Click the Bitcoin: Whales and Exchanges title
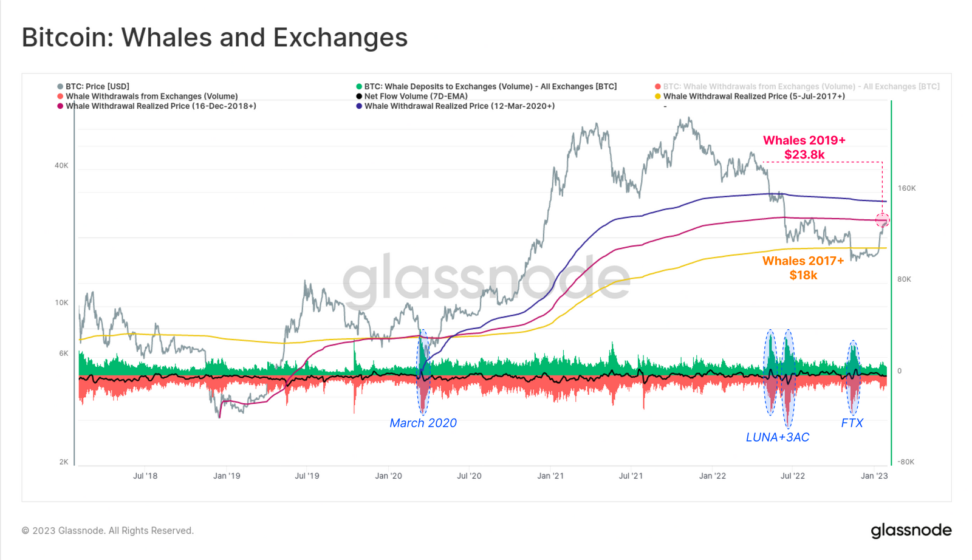972x560 pixels. point(214,37)
